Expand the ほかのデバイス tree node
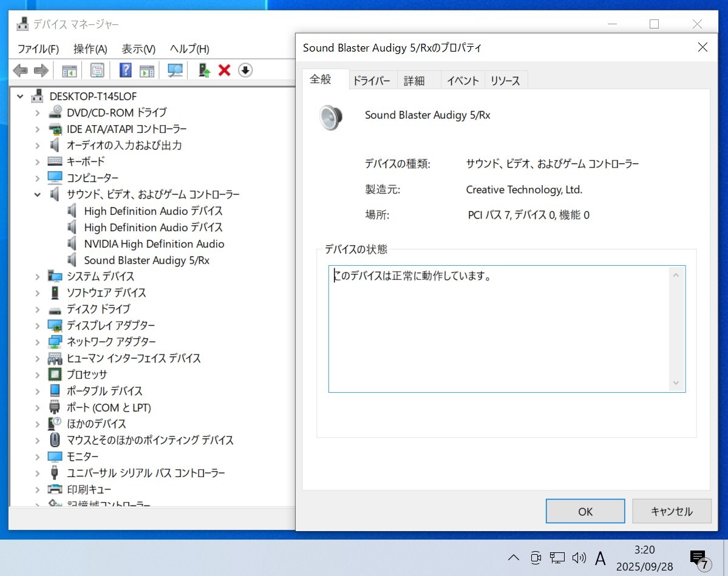Screen dimensions: 728x576 point(38,424)
